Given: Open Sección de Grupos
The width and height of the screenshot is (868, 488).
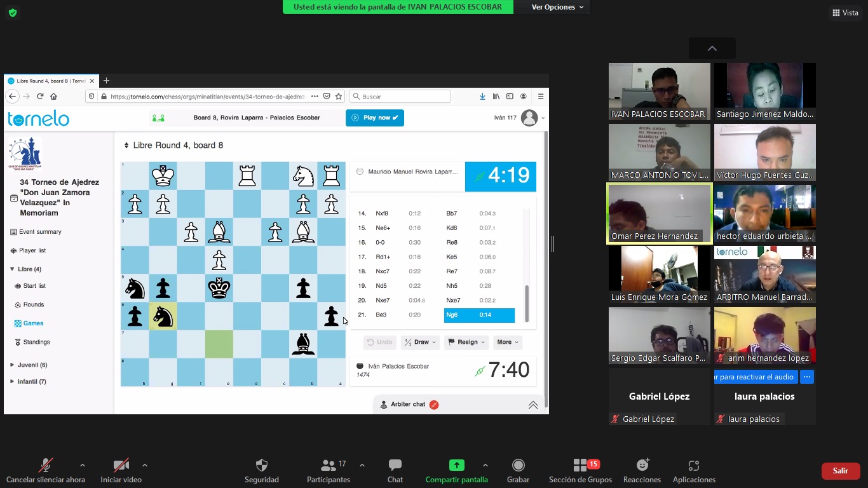Looking at the screenshot, I should point(580,466).
